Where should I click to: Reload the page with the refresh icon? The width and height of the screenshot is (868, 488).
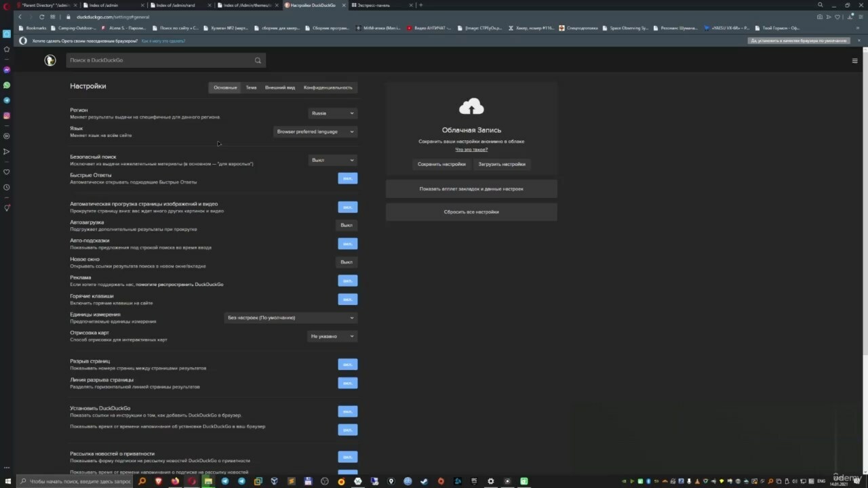click(x=42, y=16)
